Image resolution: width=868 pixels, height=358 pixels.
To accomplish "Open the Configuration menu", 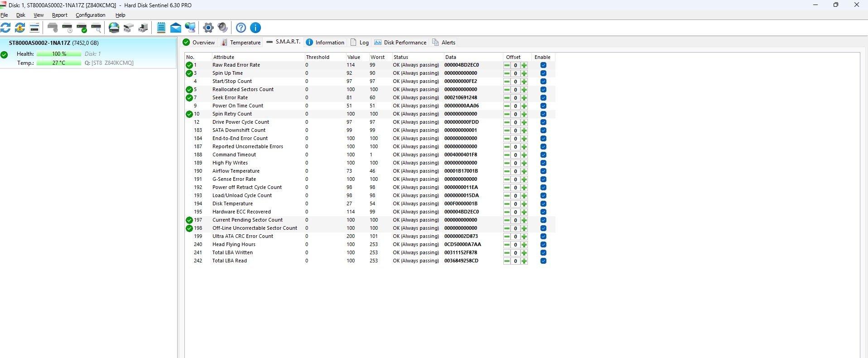I will [90, 15].
